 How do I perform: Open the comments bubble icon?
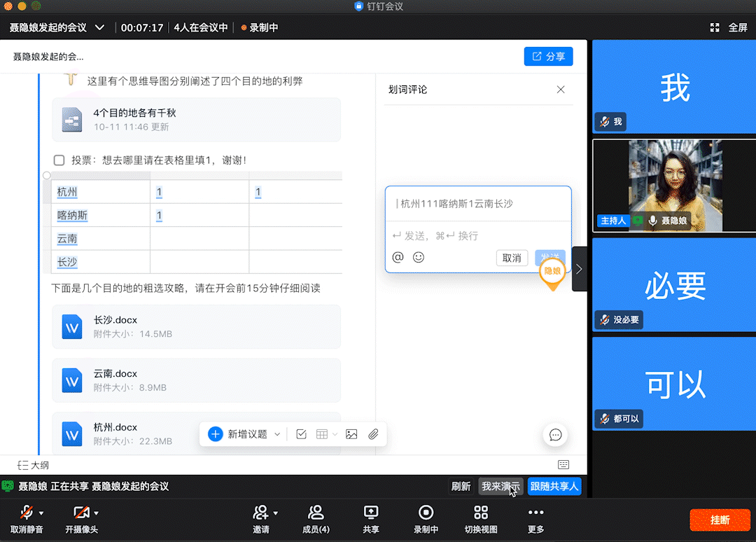pos(555,435)
